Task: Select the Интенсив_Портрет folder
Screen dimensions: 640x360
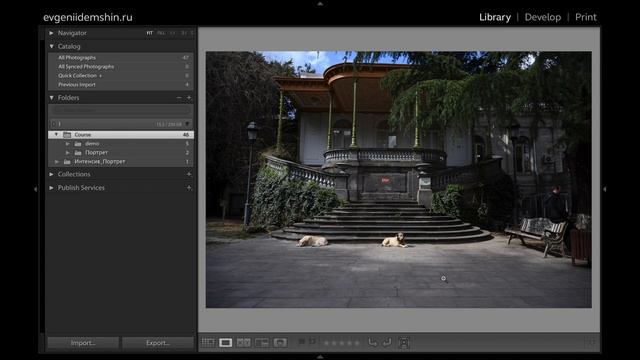Action: [121, 162]
